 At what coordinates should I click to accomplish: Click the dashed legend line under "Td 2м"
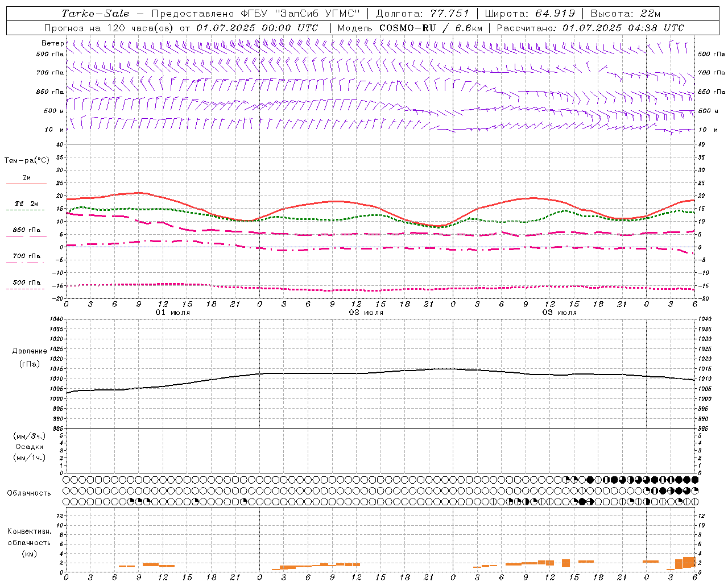point(26,210)
